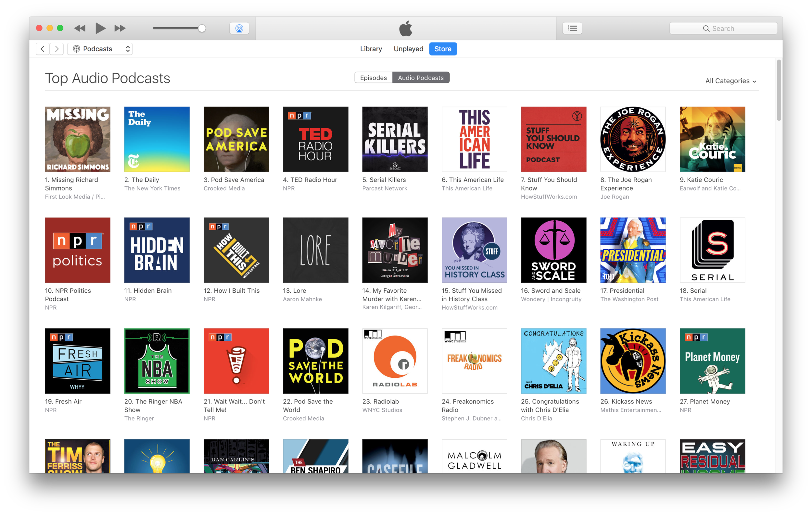Click the "18. Serial" title link
This screenshot has width=812, height=515.
[693, 291]
